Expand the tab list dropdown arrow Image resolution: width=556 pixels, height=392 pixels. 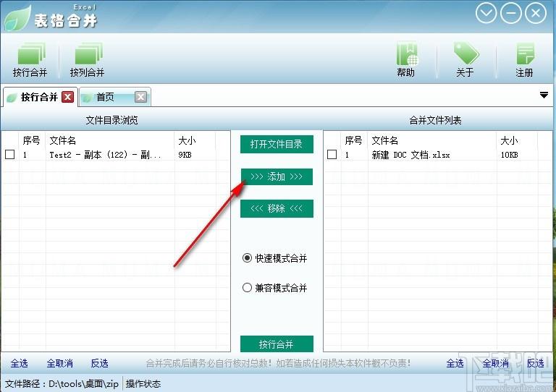pos(544,95)
